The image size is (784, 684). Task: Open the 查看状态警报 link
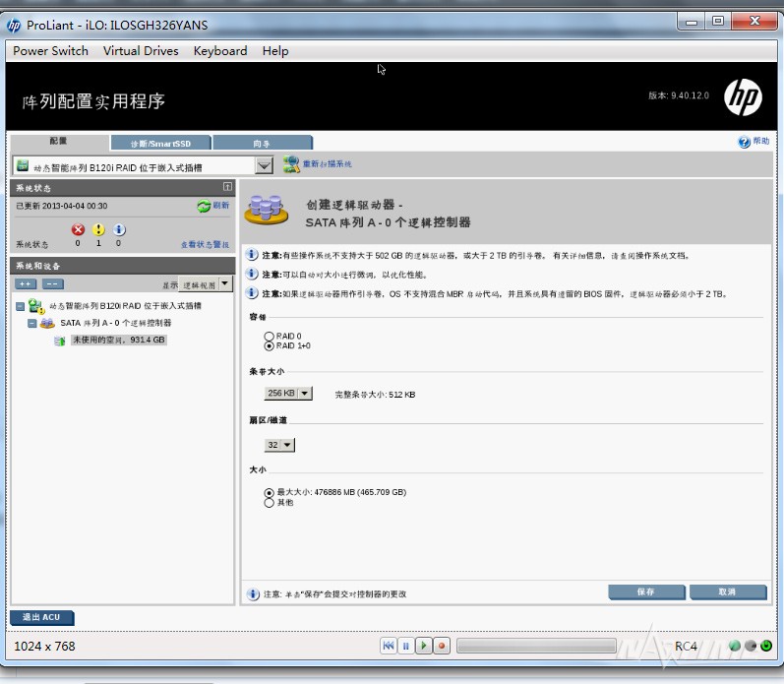tap(205, 245)
